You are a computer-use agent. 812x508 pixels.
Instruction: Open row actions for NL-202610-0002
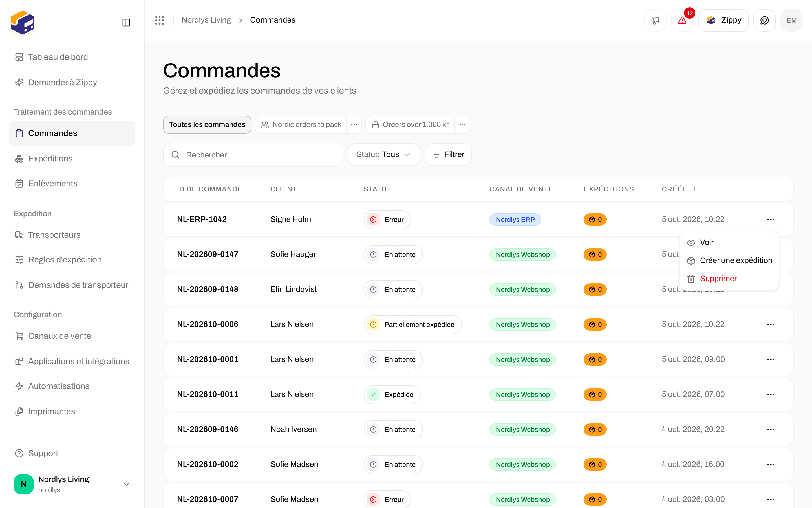coord(771,464)
